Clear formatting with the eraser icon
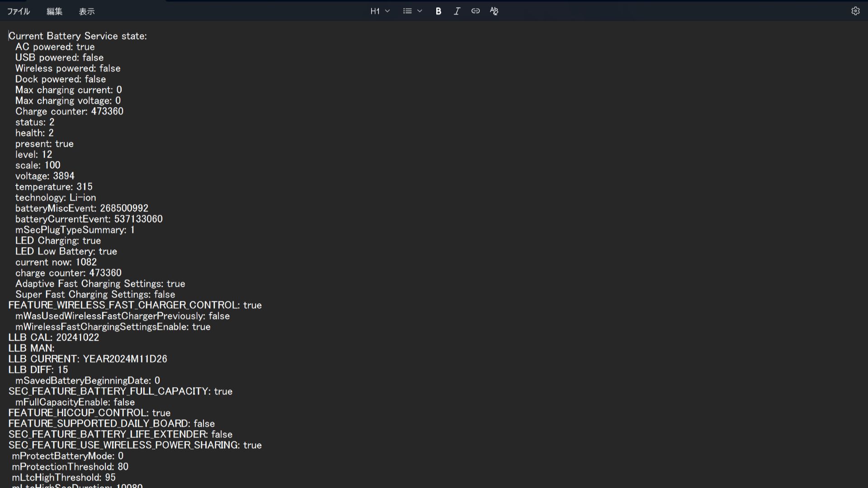The width and height of the screenshot is (868, 488). 494,11
